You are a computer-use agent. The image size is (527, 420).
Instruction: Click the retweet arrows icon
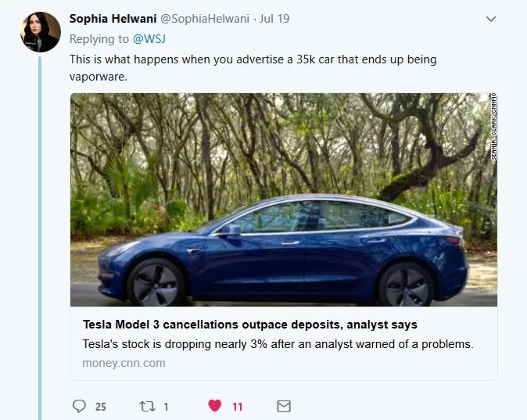146,406
